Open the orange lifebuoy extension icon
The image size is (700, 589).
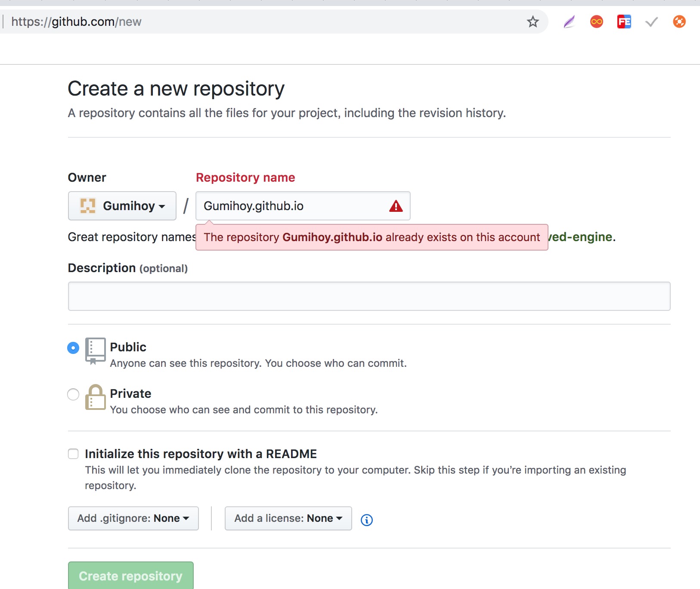679,22
